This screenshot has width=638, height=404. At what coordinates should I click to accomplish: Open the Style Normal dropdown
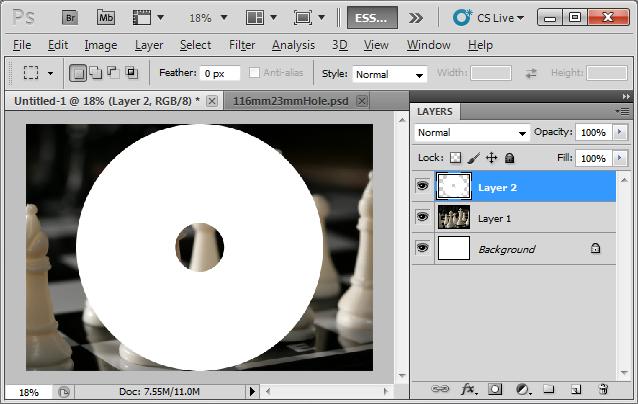pyautogui.click(x=419, y=75)
